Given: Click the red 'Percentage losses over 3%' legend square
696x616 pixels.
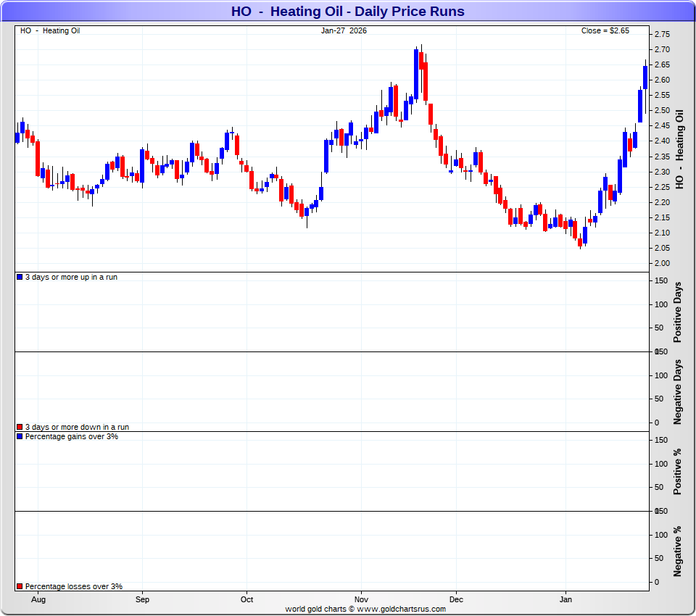Looking at the screenshot, I should click(x=20, y=586).
